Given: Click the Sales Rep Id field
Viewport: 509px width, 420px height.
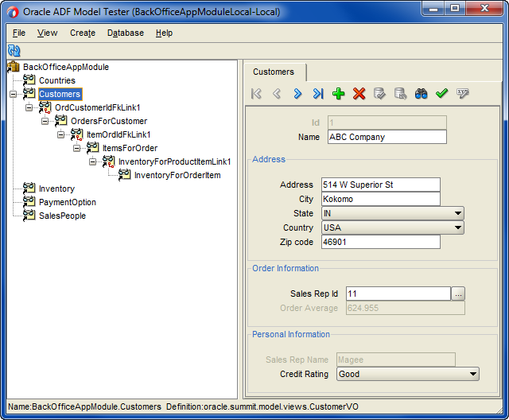Looking at the screenshot, I should [398, 294].
